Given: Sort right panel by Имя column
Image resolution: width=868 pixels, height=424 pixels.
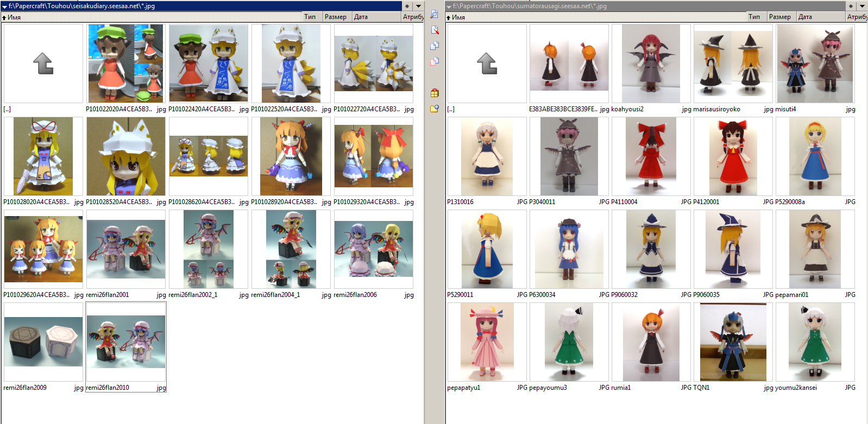Looking at the screenshot, I should [596, 17].
